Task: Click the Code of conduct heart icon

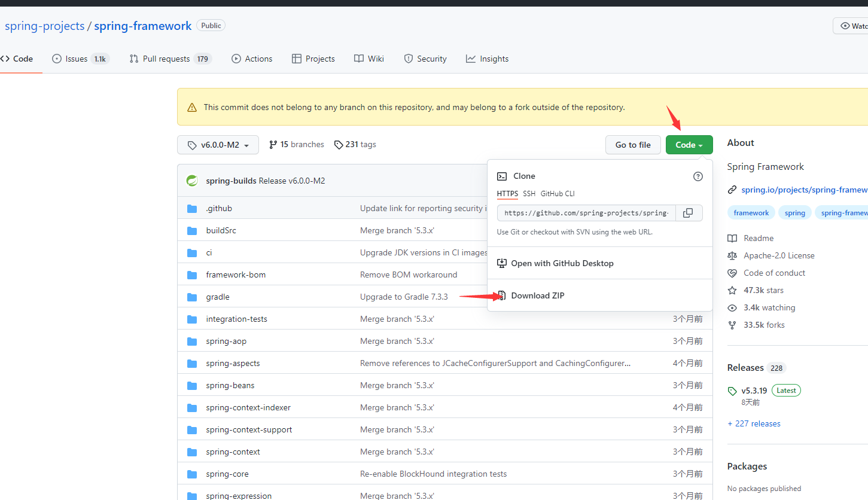Action: click(x=732, y=273)
